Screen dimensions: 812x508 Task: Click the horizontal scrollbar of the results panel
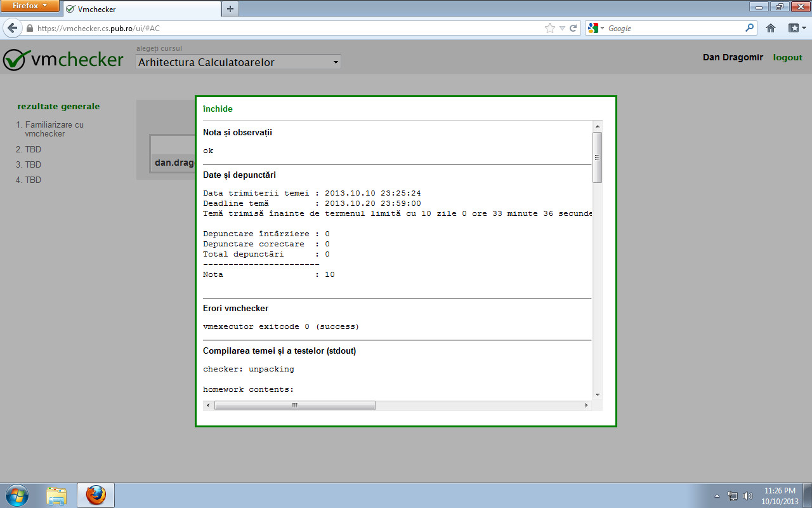coord(294,404)
